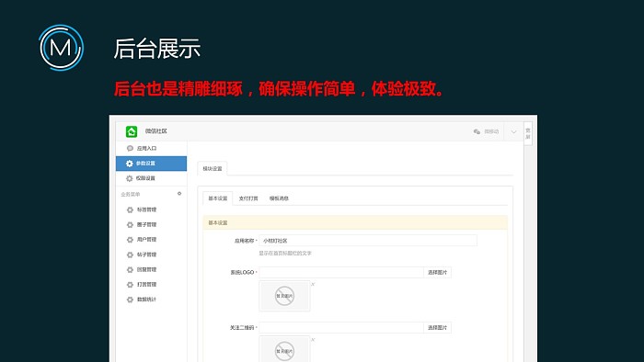
Task: Expand the header account dropdown chevron
Action: pos(513,132)
